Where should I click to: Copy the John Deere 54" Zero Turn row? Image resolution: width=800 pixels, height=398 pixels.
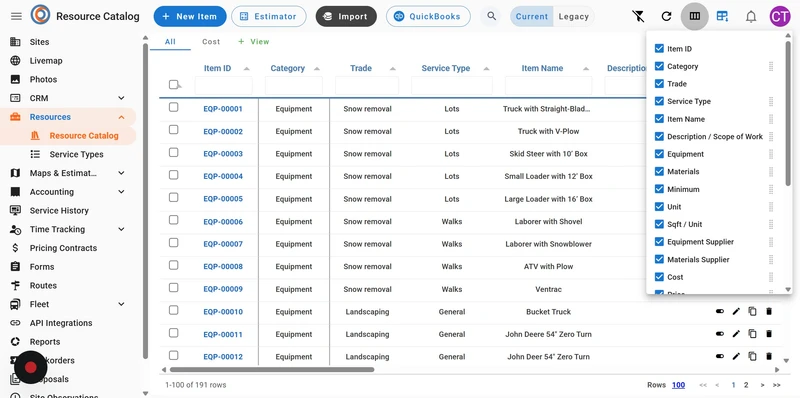pos(752,334)
